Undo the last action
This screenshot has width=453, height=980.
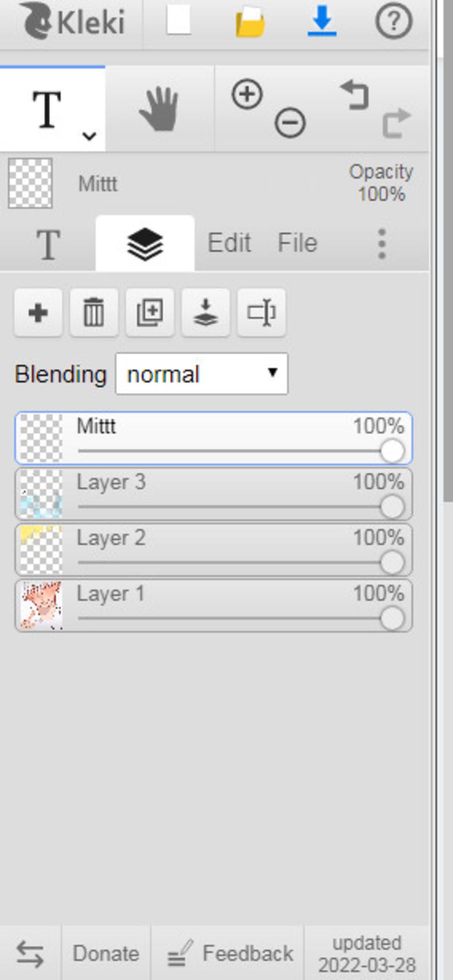coord(355,95)
